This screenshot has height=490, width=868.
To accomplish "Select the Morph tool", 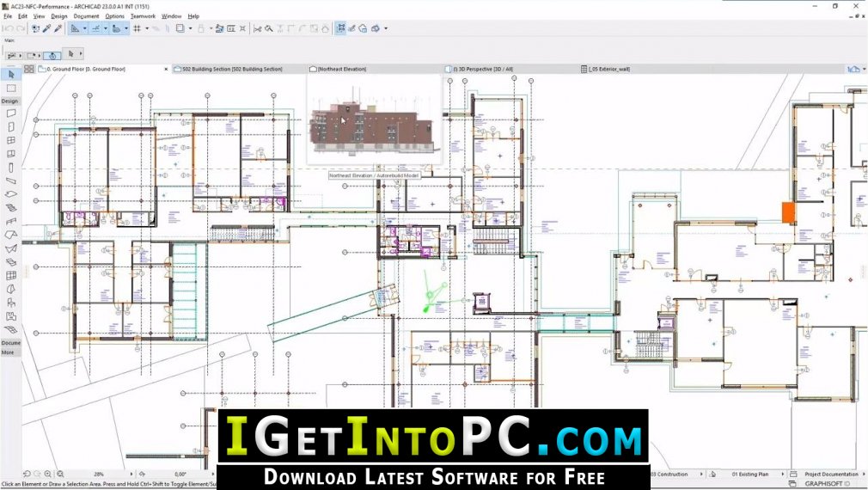I will [x=11, y=289].
